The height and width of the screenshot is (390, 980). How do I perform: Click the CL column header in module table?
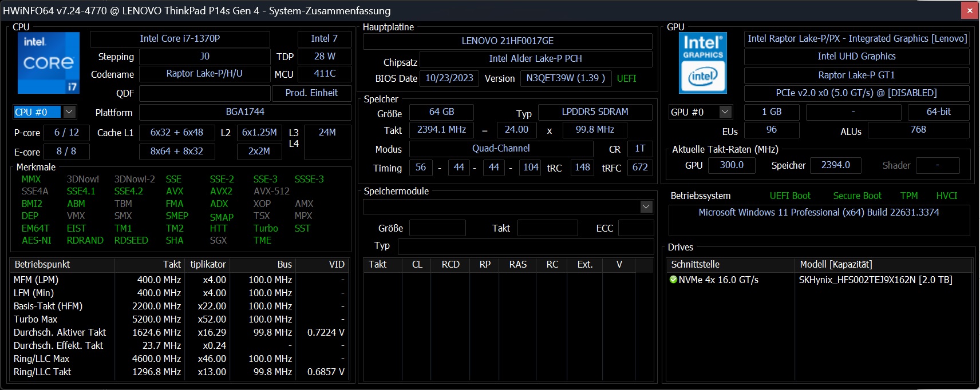pos(417,264)
